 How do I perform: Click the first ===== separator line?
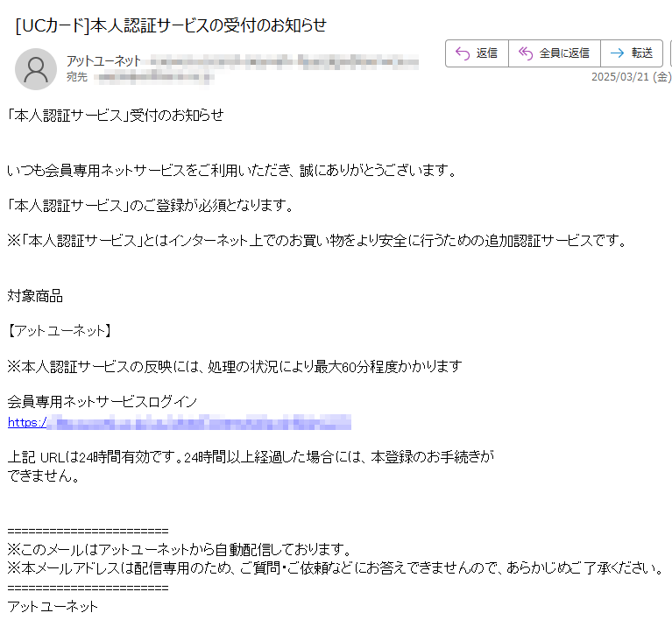[88, 532]
